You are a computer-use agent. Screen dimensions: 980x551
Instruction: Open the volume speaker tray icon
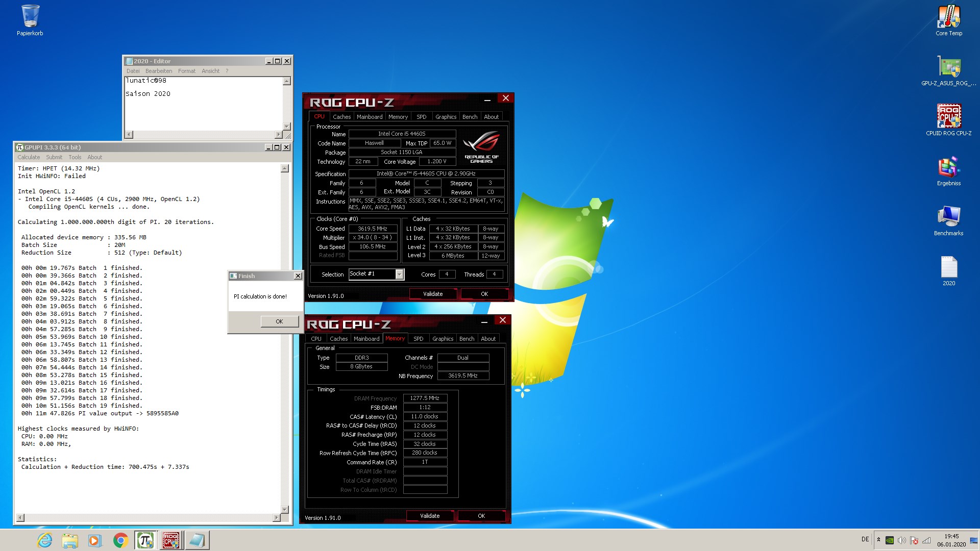coord(901,540)
